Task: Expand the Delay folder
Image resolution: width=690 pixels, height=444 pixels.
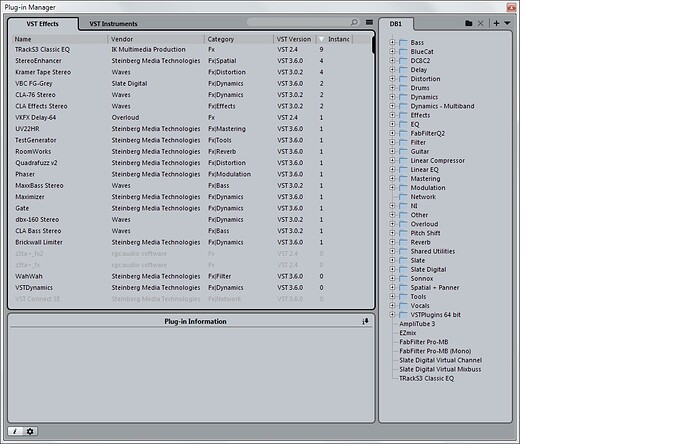Action: 392,70
